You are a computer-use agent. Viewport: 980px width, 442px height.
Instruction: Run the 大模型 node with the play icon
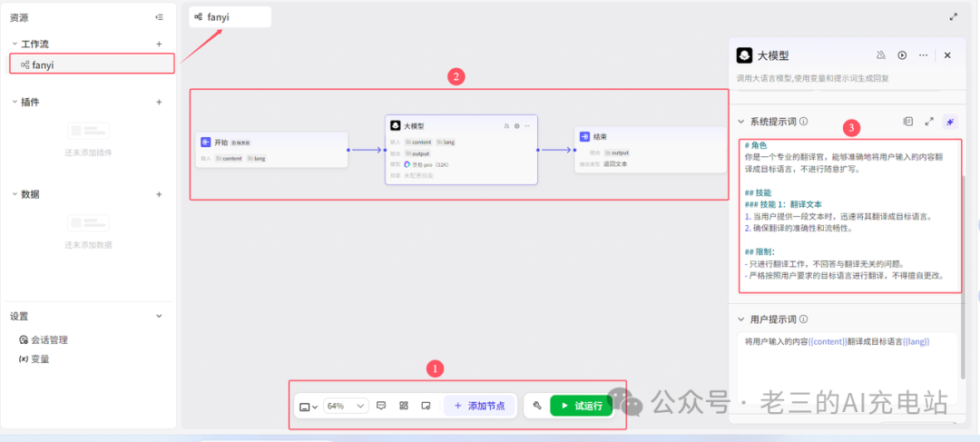[902, 55]
